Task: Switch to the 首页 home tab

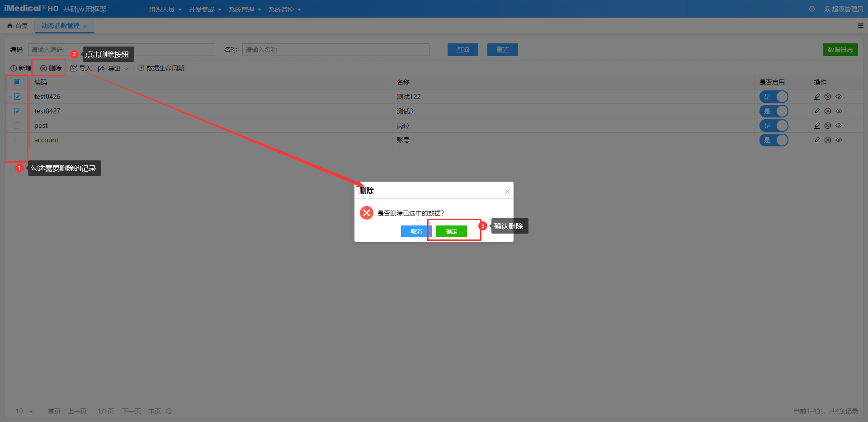Action: 18,26
